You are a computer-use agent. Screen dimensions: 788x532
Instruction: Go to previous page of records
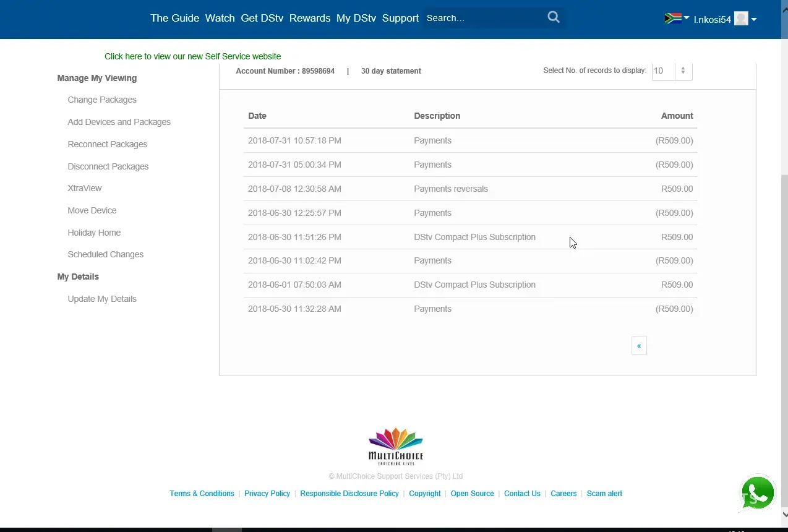639,346
